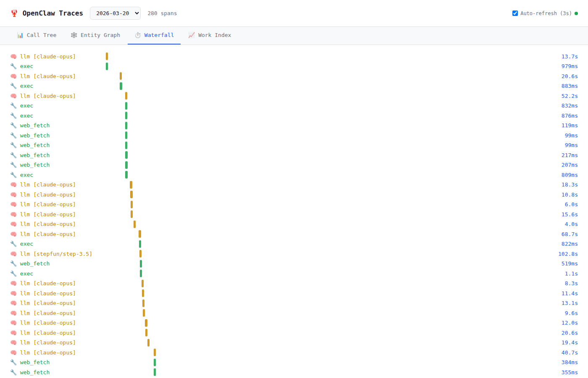Select the web_fetch row lasting 519ms
The width and height of the screenshot is (588, 378).
tap(35, 264)
